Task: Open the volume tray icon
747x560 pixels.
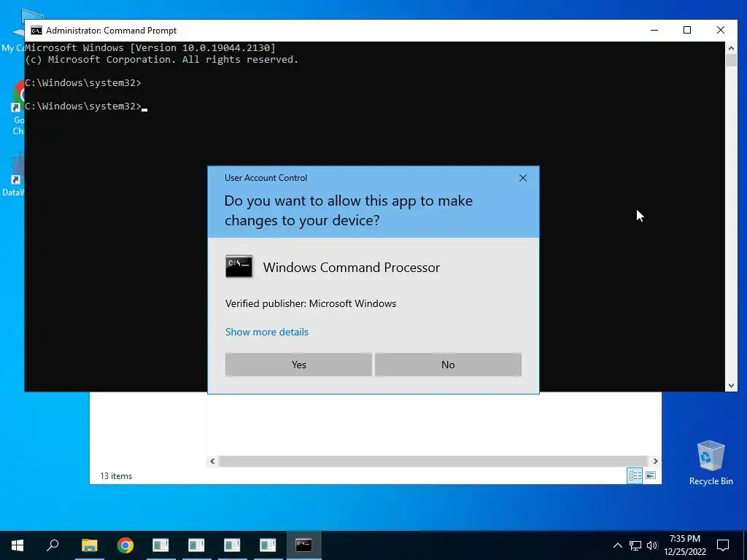Action: pyautogui.click(x=652, y=545)
